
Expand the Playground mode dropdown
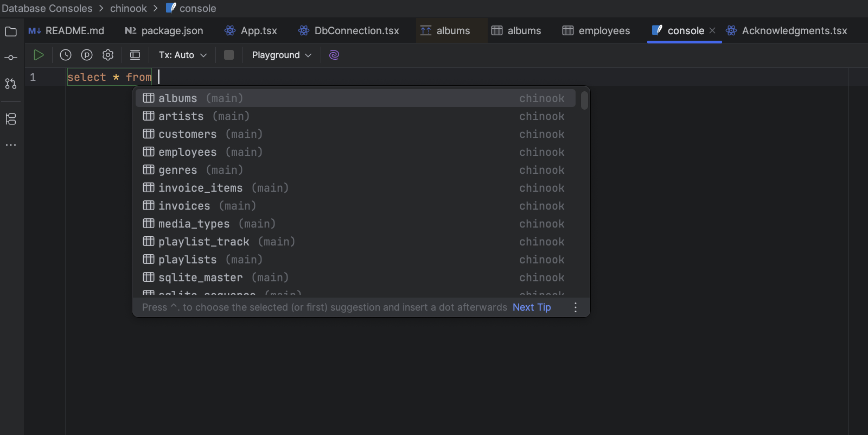pos(282,55)
